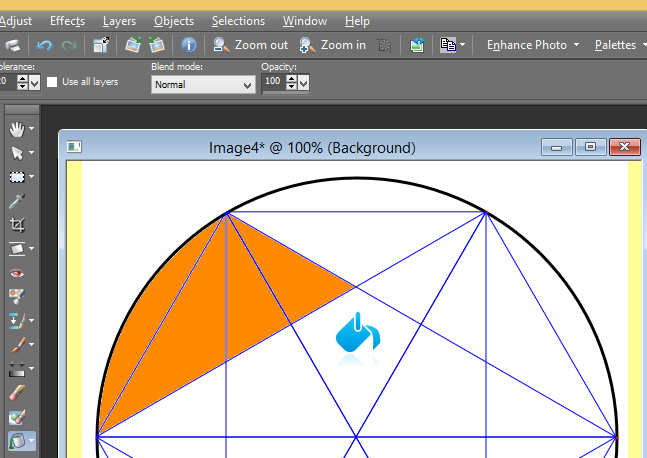This screenshot has width=647, height=458.
Task: Expand the Pan tool flyout arrow
Action: coord(31,129)
